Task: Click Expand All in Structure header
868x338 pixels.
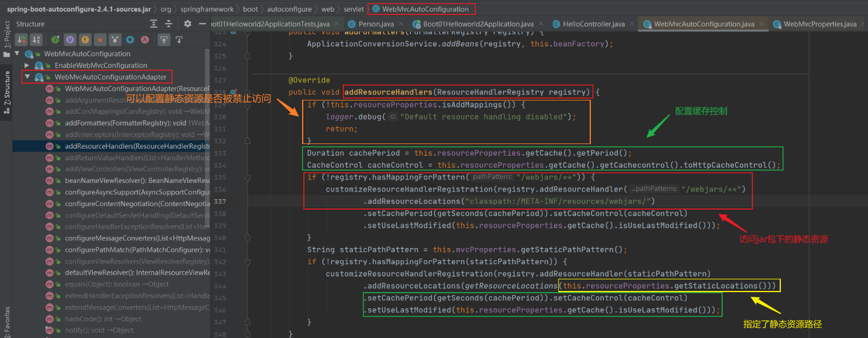Action: click(x=153, y=24)
